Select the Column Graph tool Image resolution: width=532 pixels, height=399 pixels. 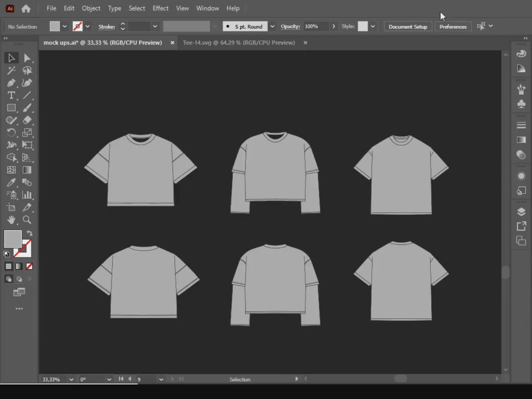(27, 195)
